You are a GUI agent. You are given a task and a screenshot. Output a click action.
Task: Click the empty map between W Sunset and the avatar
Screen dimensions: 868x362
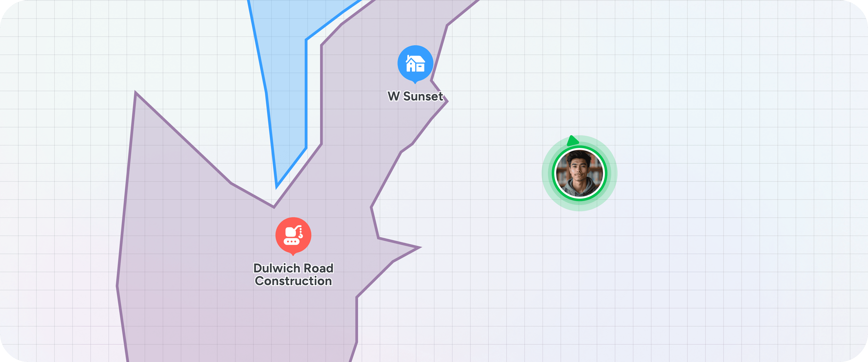pos(499,135)
